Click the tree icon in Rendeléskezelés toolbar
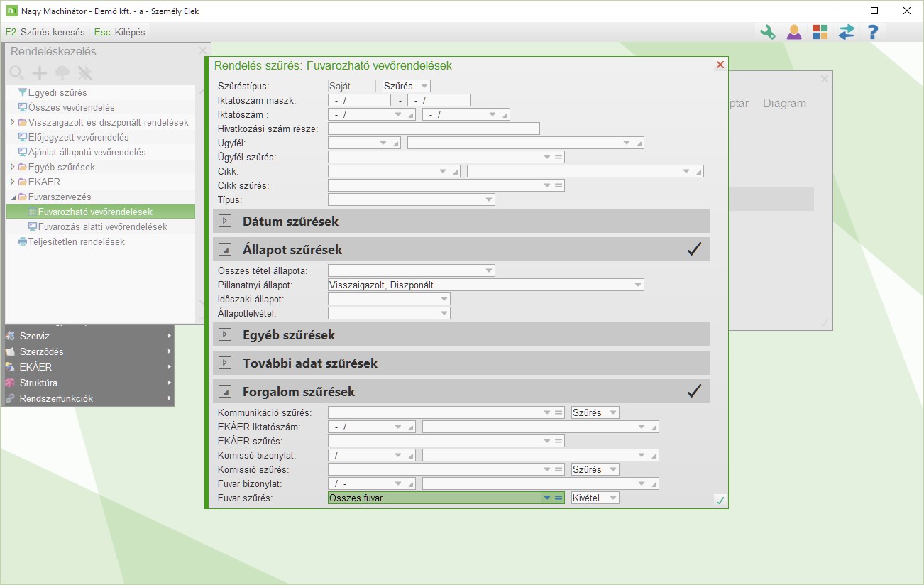Viewport: 924px width, 585px height. coord(62,72)
